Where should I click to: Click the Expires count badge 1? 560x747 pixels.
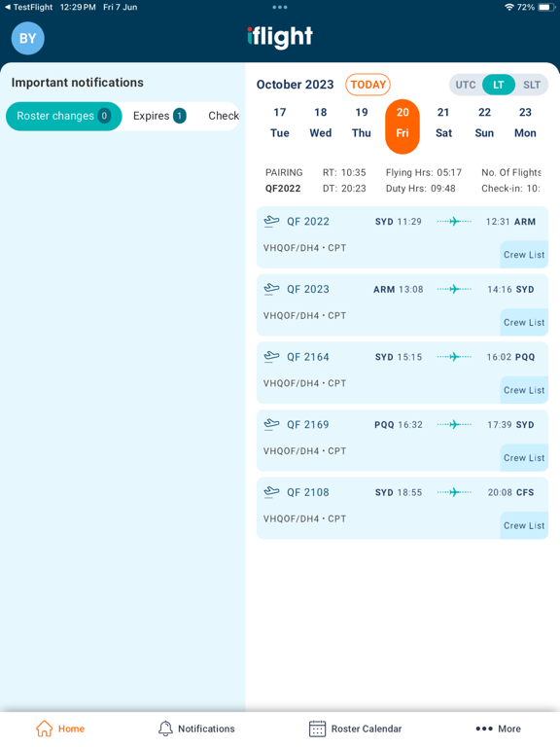click(x=180, y=116)
